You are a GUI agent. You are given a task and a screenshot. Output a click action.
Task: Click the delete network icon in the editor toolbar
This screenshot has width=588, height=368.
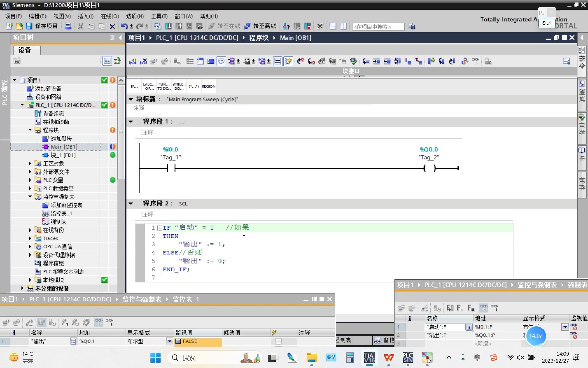pyautogui.click(x=143, y=61)
